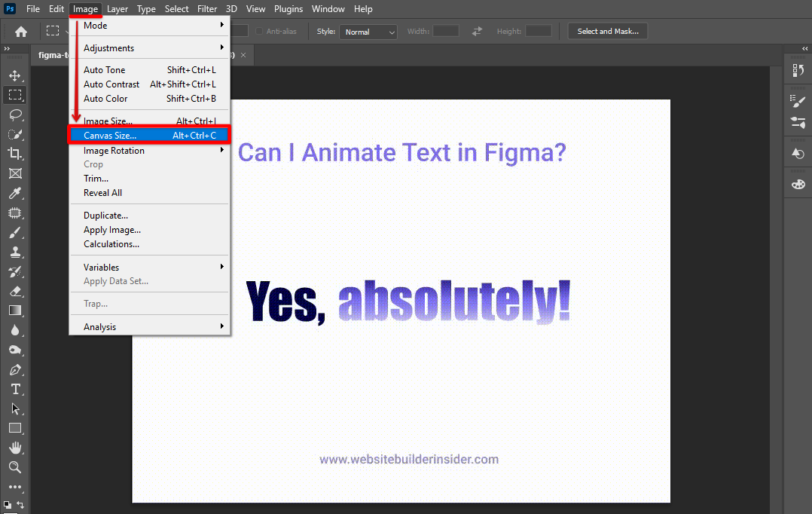Toggle the Anti-alias checkbox
Screen dimensions: 812x514
[259, 32]
